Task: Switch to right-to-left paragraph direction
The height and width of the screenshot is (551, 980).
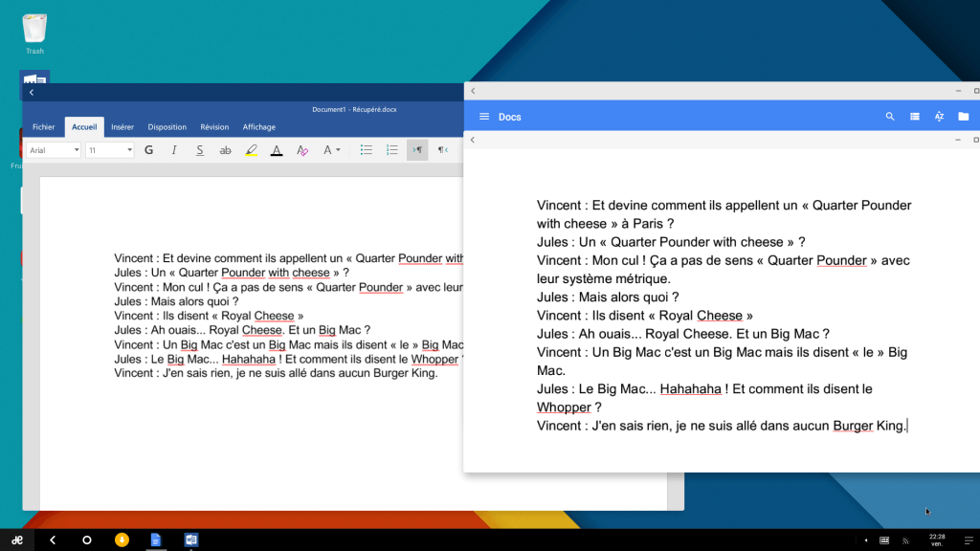Action: pyautogui.click(x=442, y=150)
